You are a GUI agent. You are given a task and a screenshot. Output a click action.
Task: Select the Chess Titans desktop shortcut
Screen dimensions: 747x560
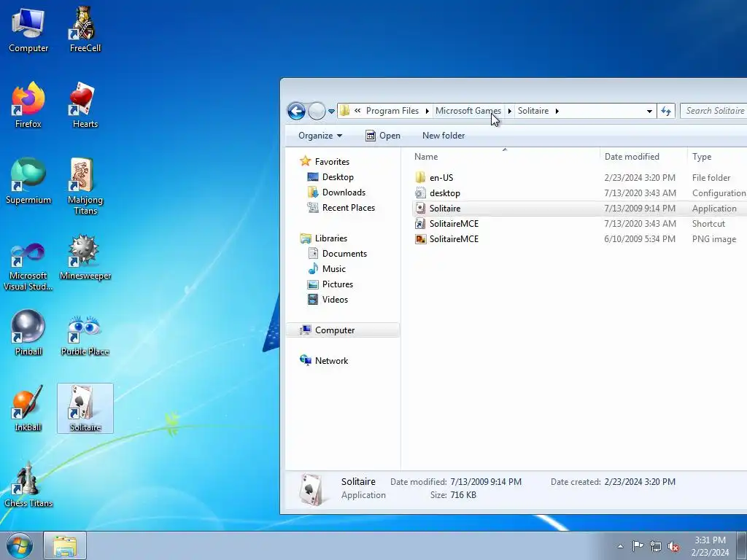click(28, 484)
